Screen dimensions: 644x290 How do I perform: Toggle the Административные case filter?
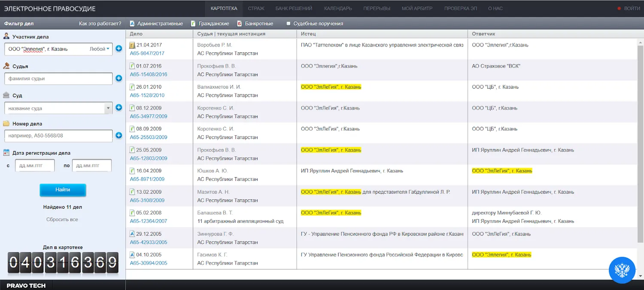coord(156,24)
